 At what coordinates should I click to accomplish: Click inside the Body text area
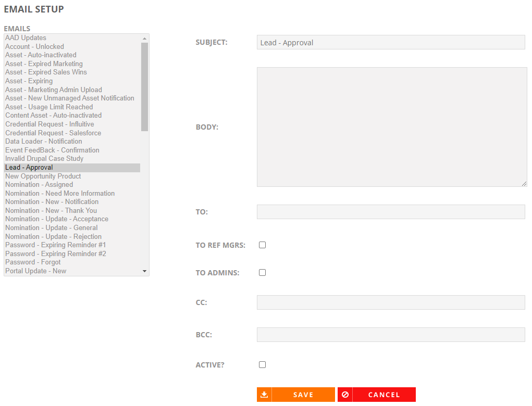coord(392,127)
